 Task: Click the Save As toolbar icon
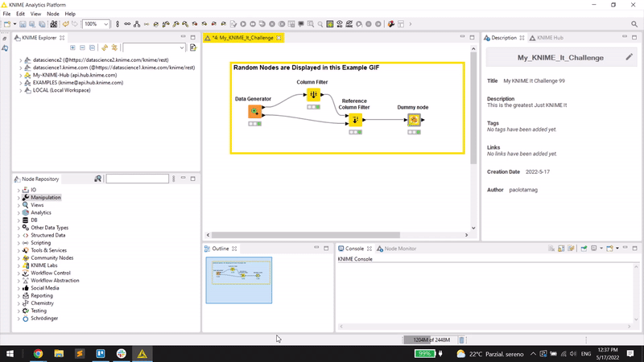(32, 24)
